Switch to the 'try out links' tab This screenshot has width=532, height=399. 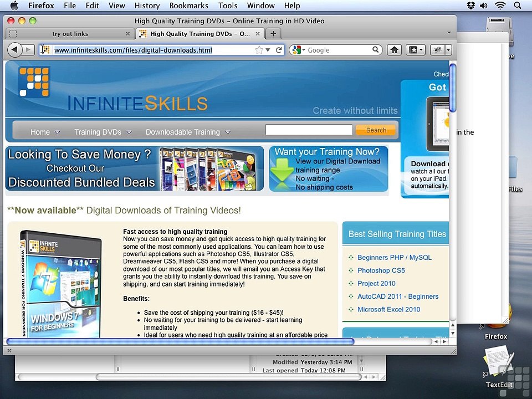tap(70, 34)
